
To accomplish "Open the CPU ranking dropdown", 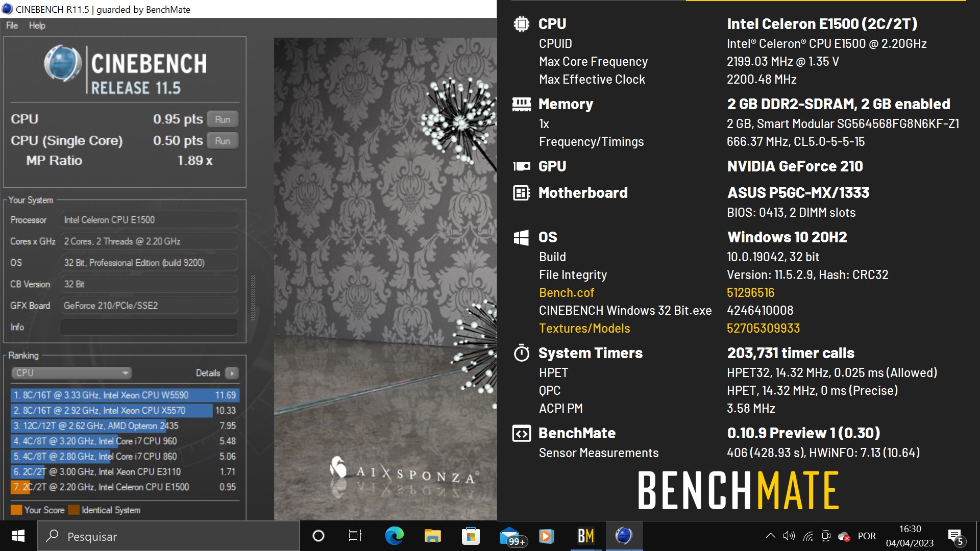I will click(71, 373).
